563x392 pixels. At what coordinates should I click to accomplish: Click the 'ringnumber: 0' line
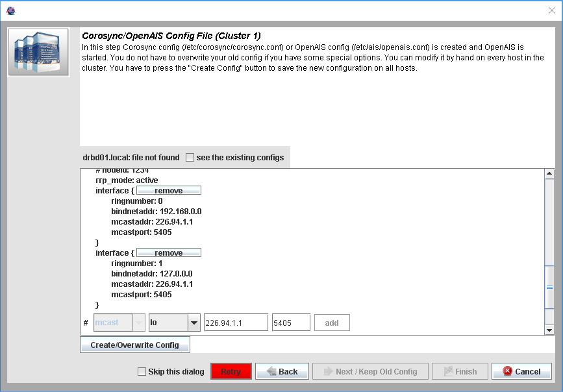click(x=137, y=201)
